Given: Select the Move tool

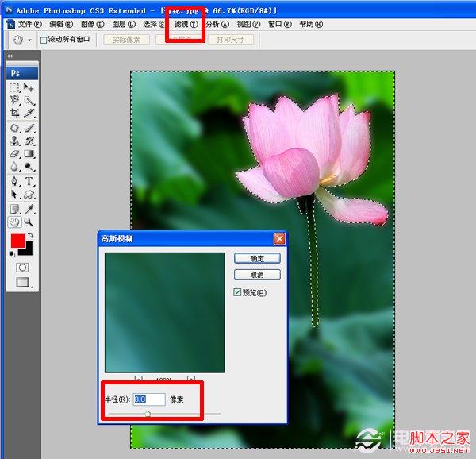Looking at the screenshot, I should pos(29,88).
